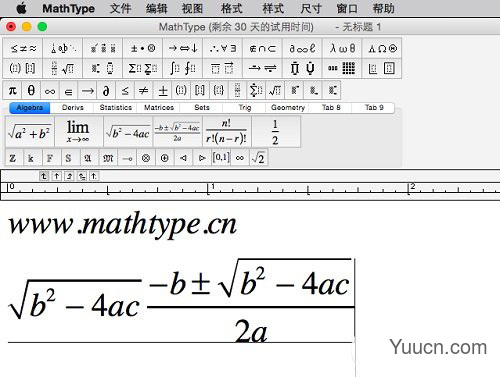The image size is (500, 377).
Task: Open the spaces and ellipses palette
Action: tap(63, 49)
